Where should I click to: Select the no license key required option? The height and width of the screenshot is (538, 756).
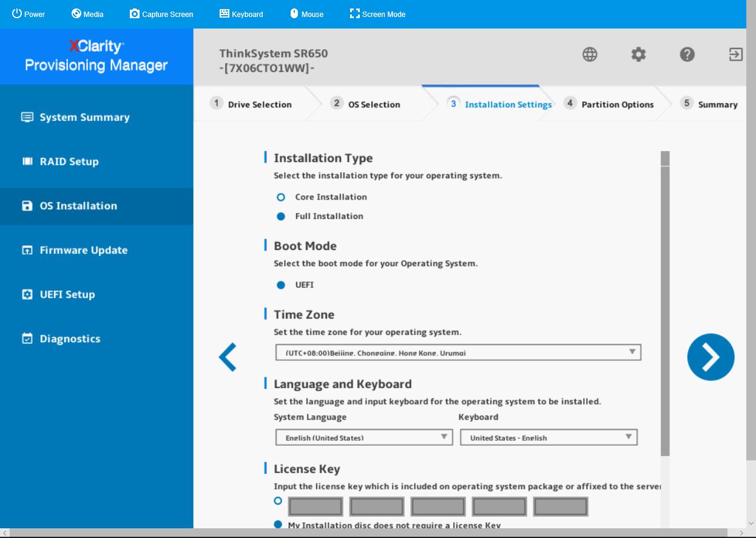pyautogui.click(x=278, y=524)
